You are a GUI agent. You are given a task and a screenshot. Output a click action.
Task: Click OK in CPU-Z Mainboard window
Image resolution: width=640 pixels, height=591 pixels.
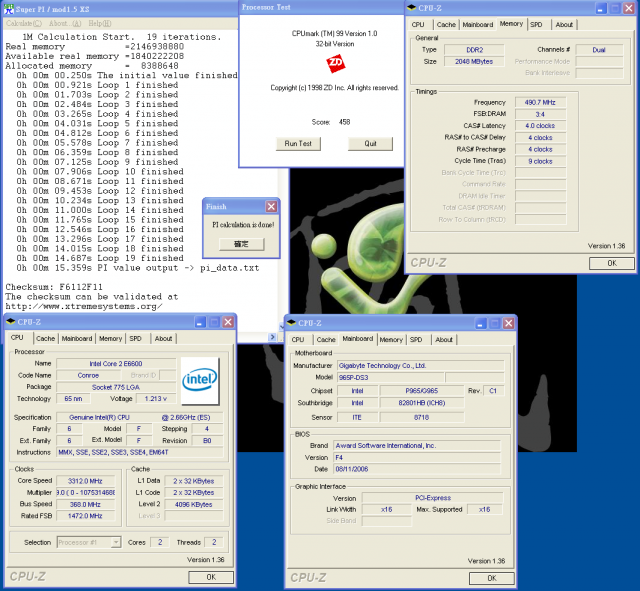coord(492,578)
